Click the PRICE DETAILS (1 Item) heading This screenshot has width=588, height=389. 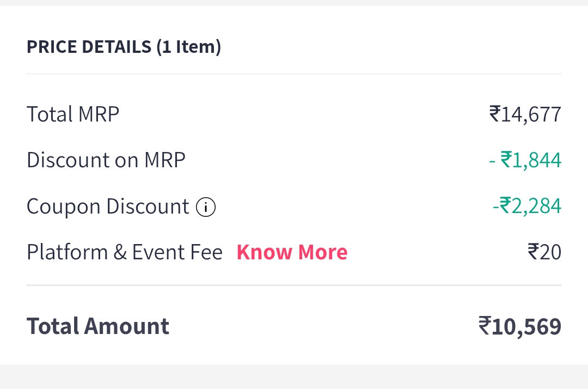[124, 47]
